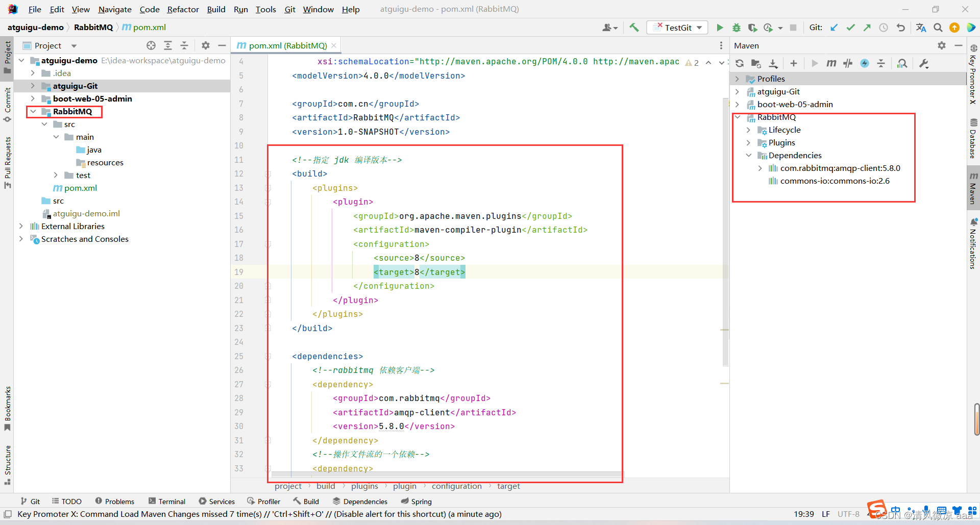Open the user account dropdown in toolbar

(x=610, y=28)
